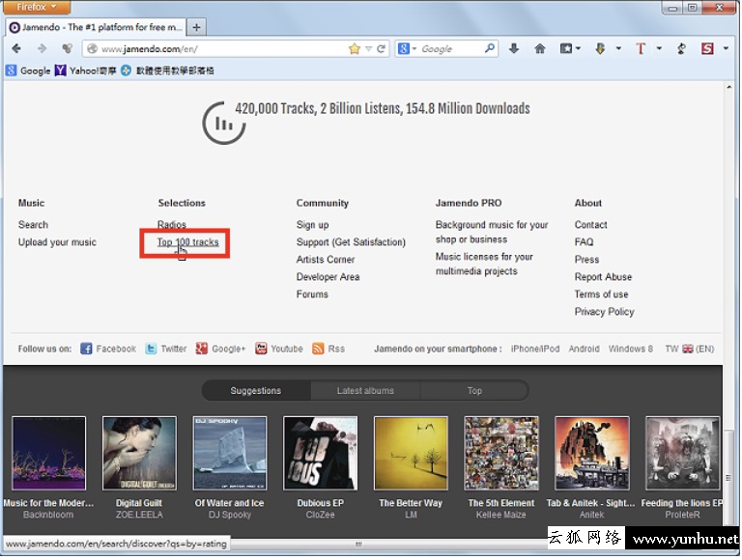This screenshot has width=742, height=560.
Task: Open a new tab with plus button
Action: point(196,27)
